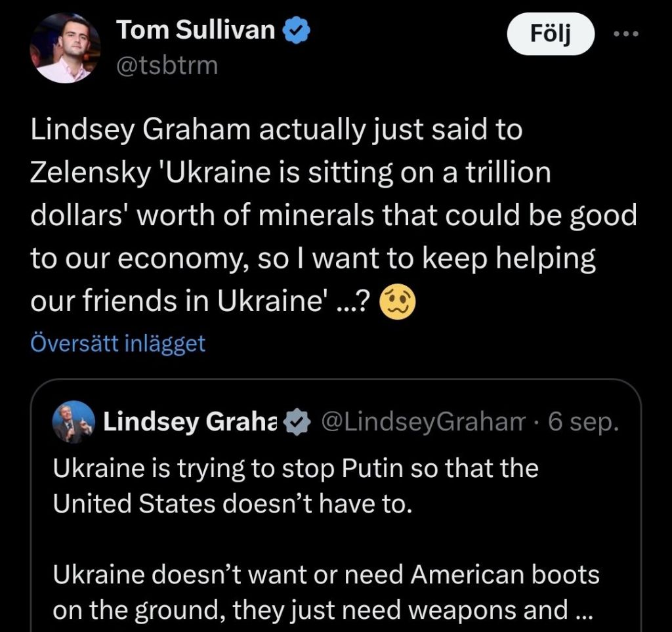Click Tom Sullivan's blue verified badge
This screenshot has height=632, width=672.
coord(297,30)
